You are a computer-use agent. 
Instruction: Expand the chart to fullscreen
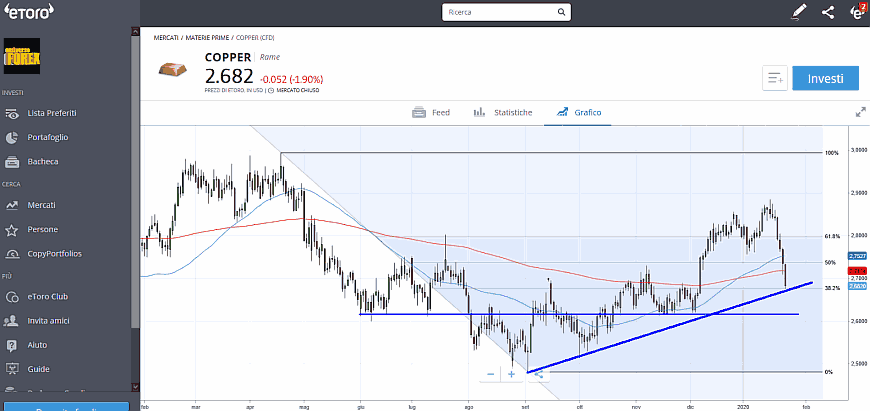click(x=860, y=112)
